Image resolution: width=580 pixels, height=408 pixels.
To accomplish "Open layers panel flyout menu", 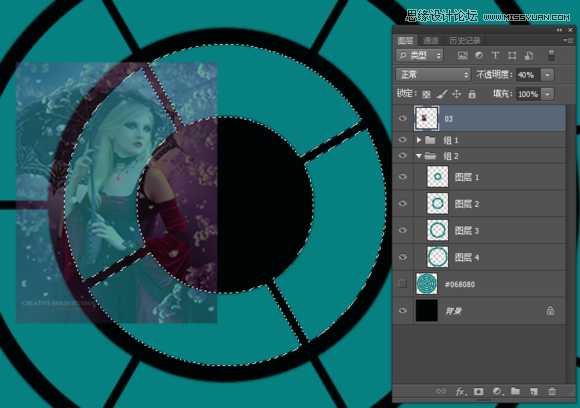I will 568,40.
